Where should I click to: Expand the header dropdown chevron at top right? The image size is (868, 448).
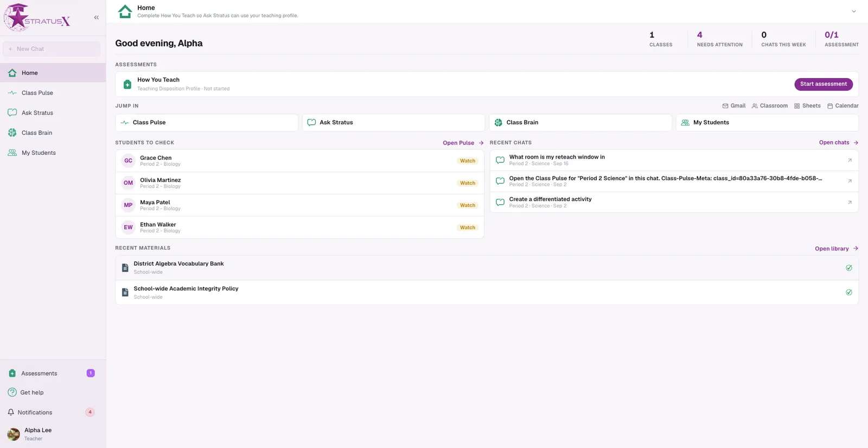click(853, 11)
